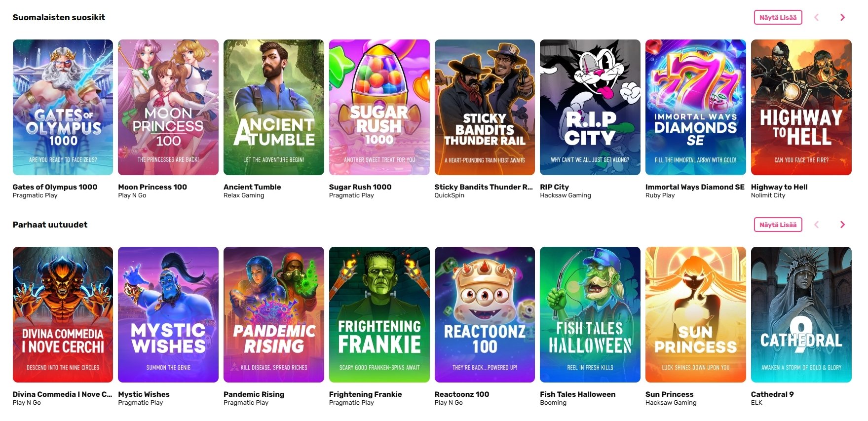The height and width of the screenshot is (421, 868).
Task: Click the Mystic Wishes title link
Action: click(x=144, y=394)
